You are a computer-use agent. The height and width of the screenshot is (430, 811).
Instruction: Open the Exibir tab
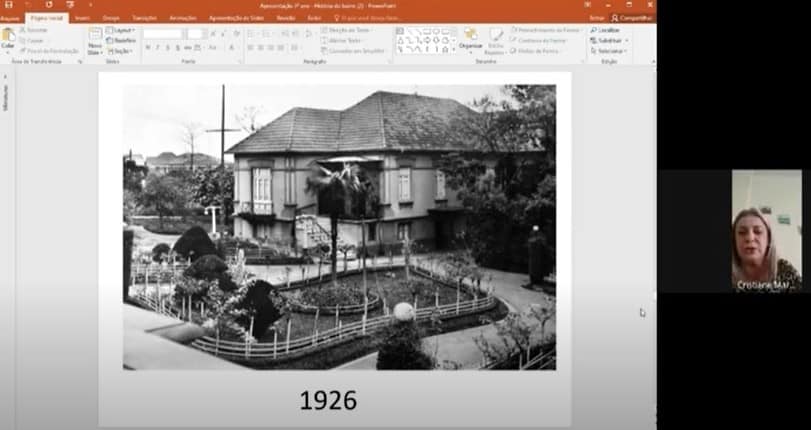coord(314,18)
